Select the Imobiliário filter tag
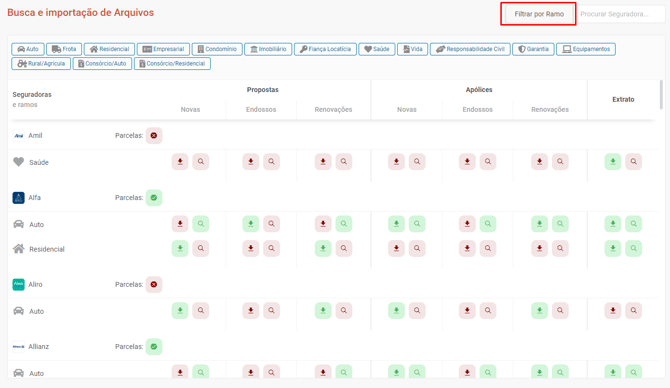The image size is (670, 388). click(x=268, y=49)
